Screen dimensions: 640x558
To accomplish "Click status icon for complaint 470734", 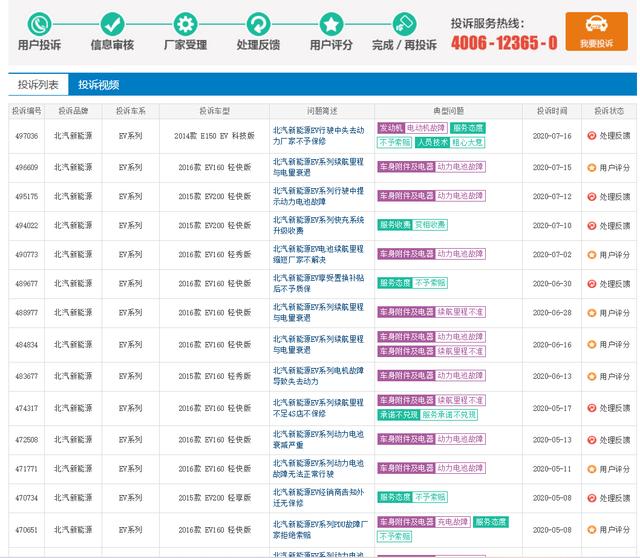I will [x=591, y=498].
